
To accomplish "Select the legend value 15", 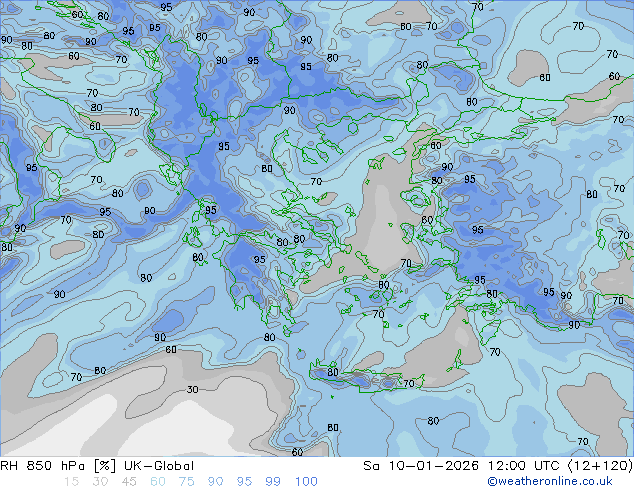I will [71, 482].
